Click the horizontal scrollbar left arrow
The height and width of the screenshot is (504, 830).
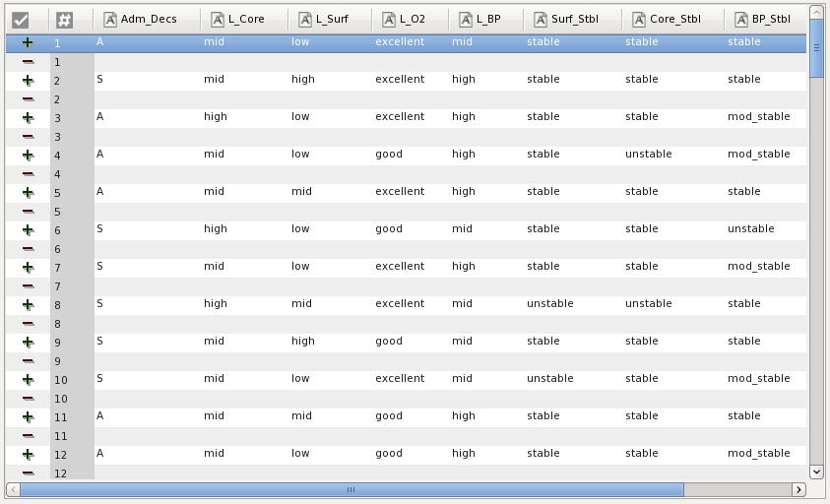(14, 489)
